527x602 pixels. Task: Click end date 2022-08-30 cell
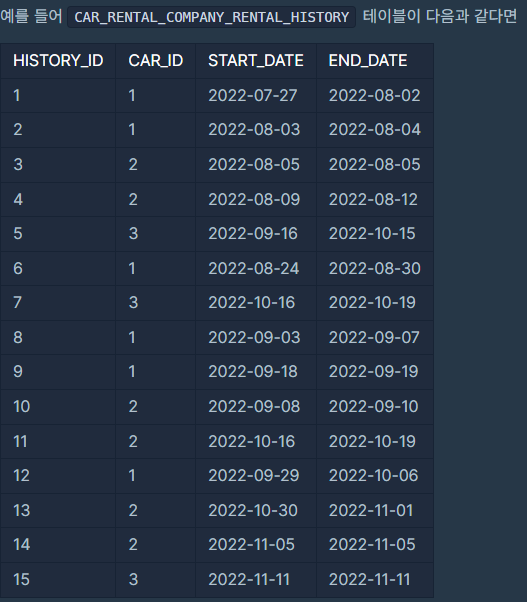tap(375, 268)
